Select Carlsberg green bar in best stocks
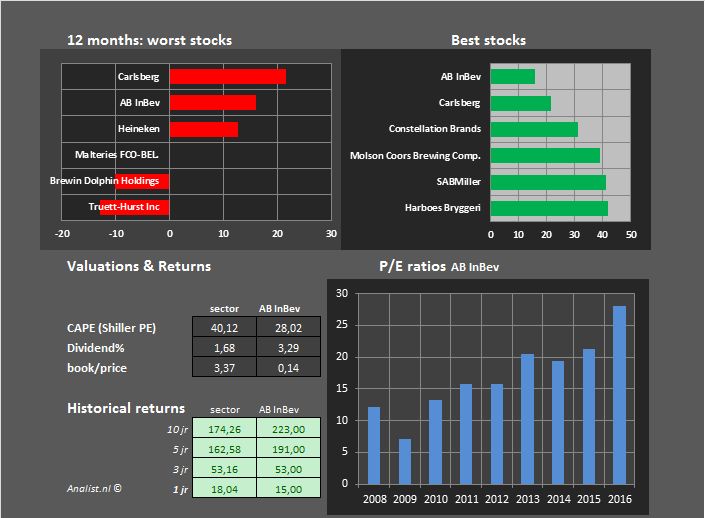 [x=521, y=103]
